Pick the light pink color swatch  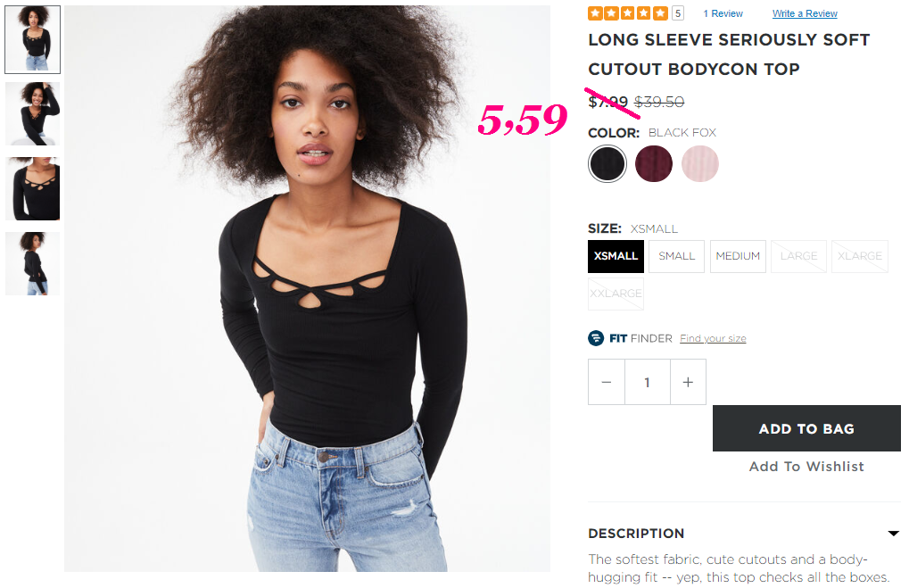point(699,163)
